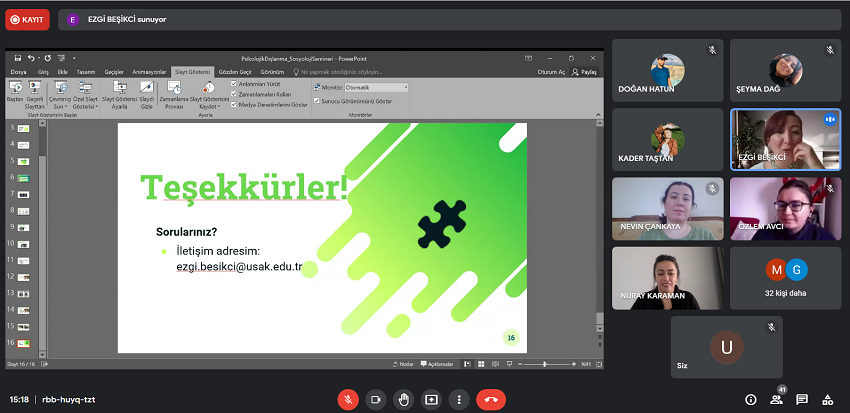Open the meeting details info icon
The width and height of the screenshot is (850, 413).
[x=751, y=399]
